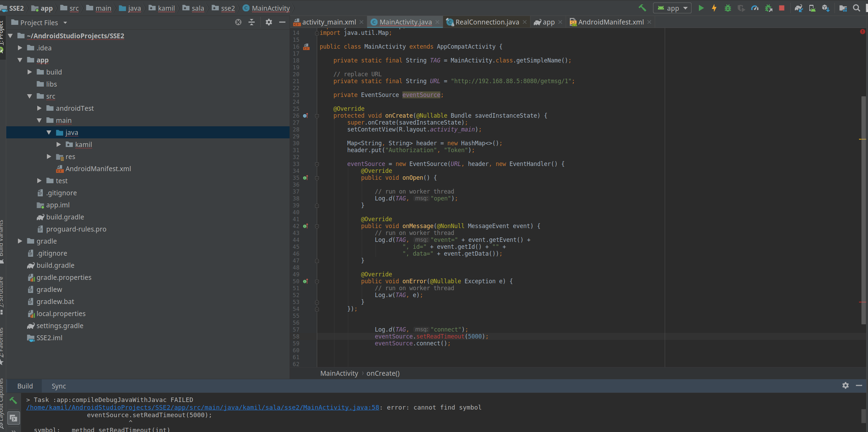Click the Debug app bug icon
Screen dimensions: 868x432
click(728, 8)
